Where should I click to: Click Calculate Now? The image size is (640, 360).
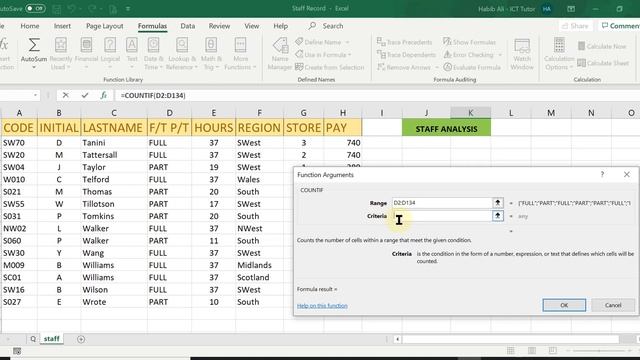pyautogui.click(x=602, y=46)
